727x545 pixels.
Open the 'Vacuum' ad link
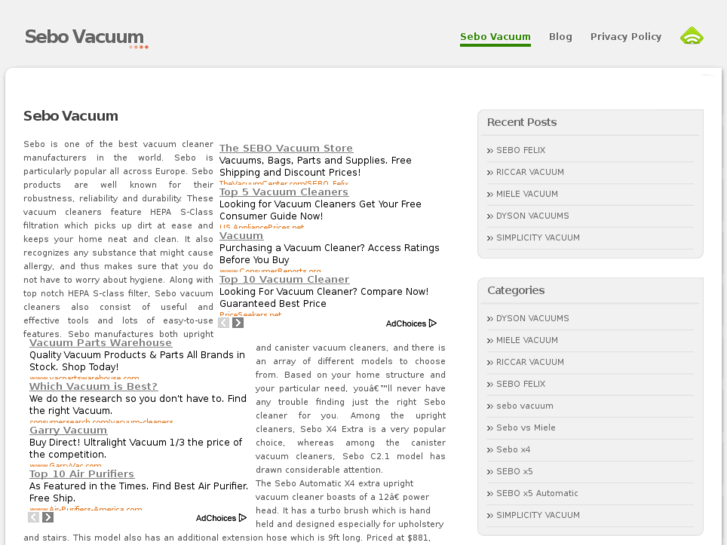click(x=241, y=235)
